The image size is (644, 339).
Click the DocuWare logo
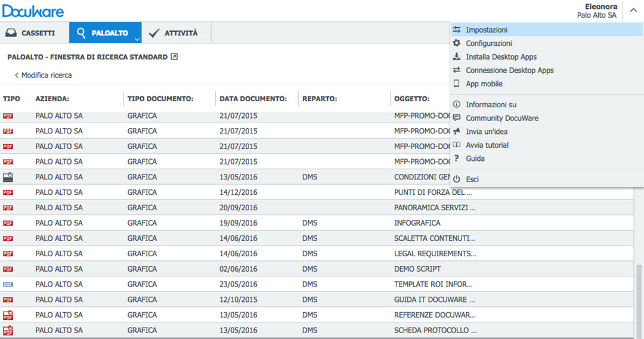(33, 11)
